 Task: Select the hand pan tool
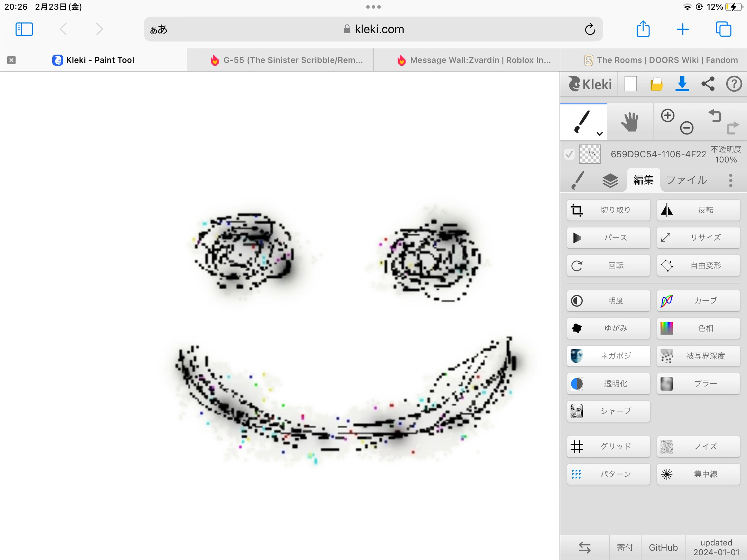pyautogui.click(x=630, y=122)
